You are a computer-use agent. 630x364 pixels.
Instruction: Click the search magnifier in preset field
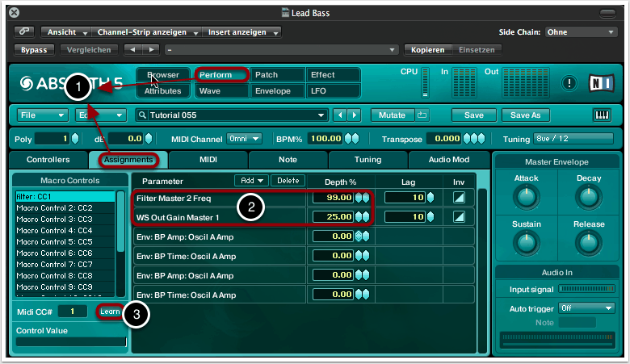142,115
